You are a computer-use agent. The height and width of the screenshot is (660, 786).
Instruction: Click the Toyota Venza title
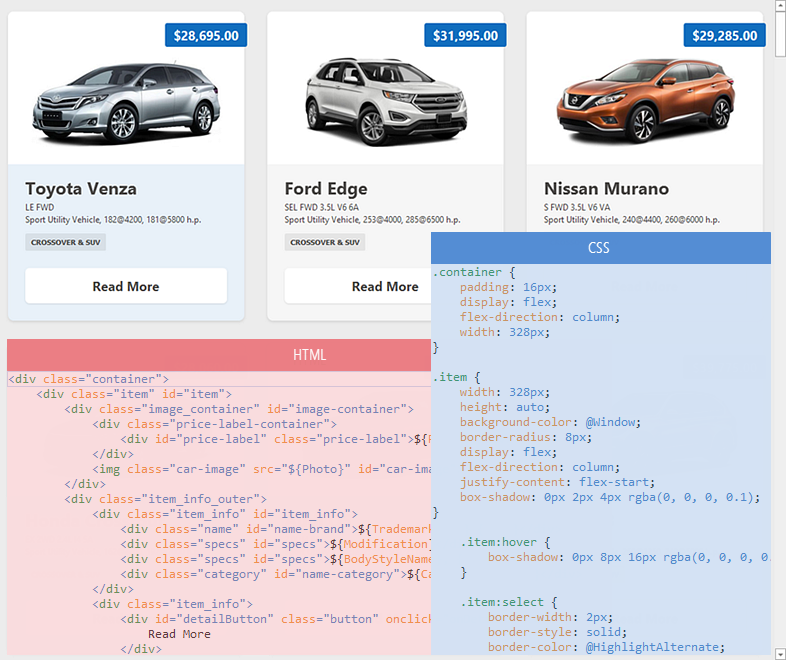pos(81,188)
